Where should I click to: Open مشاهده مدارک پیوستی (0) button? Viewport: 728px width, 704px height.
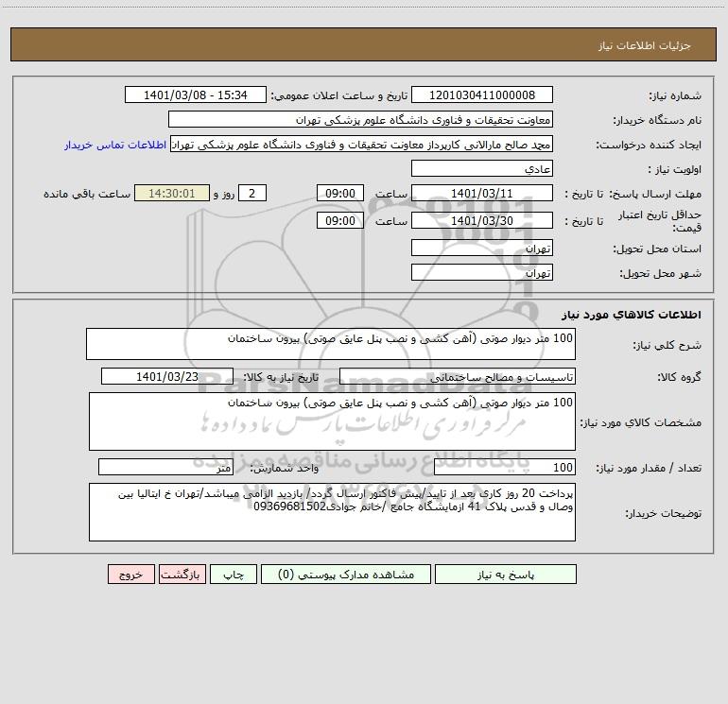[x=346, y=574]
